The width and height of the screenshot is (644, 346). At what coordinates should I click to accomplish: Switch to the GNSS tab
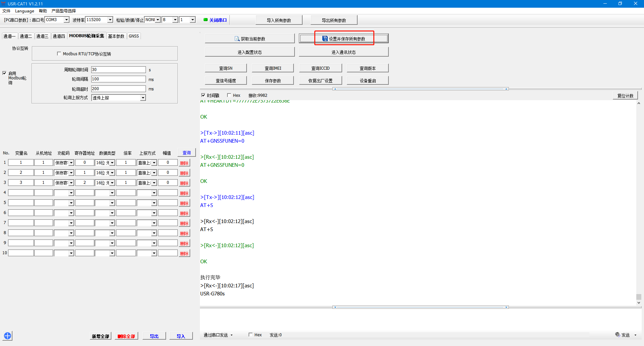[x=133, y=36]
